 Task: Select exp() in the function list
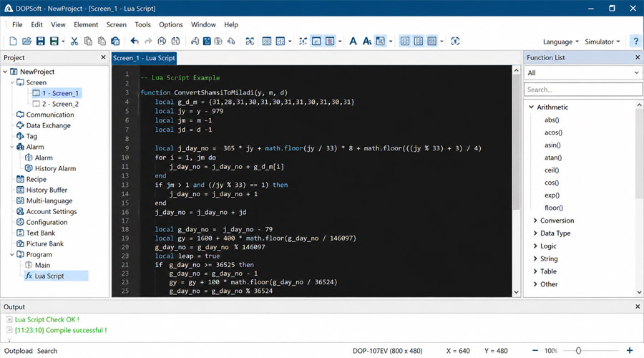[x=552, y=195]
